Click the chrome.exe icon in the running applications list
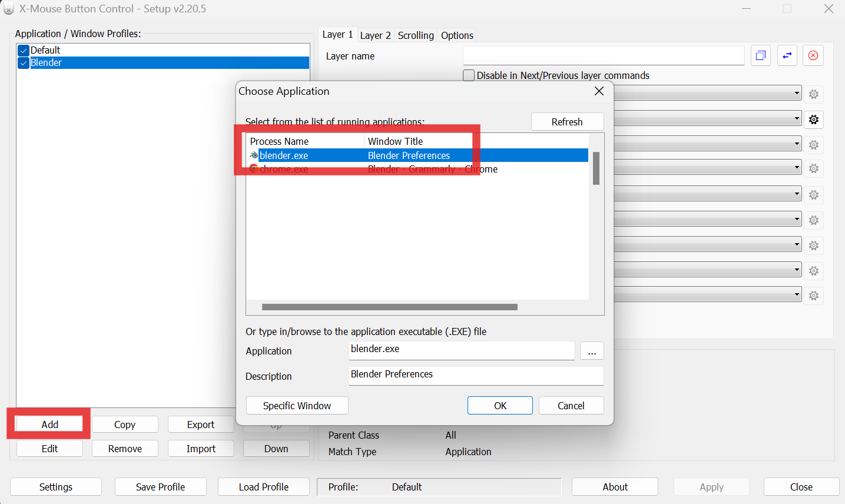845x504 pixels. (254, 168)
